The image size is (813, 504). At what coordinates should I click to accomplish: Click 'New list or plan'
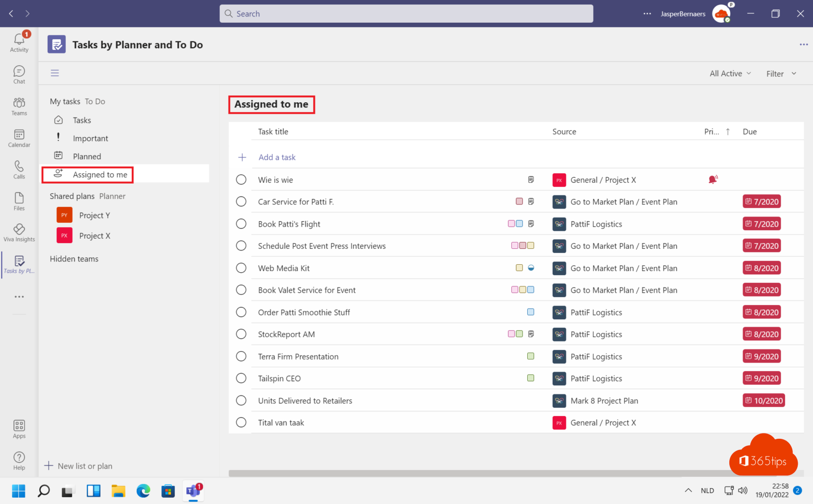(x=85, y=466)
